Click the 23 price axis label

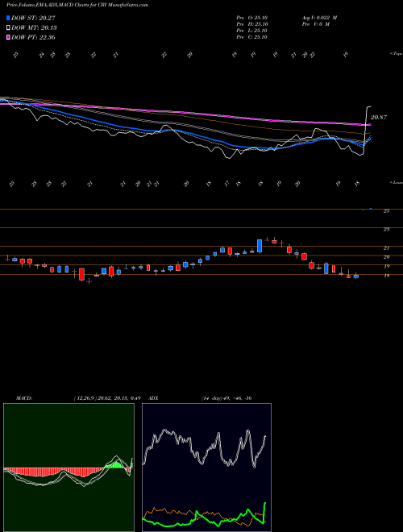[x=386, y=230]
